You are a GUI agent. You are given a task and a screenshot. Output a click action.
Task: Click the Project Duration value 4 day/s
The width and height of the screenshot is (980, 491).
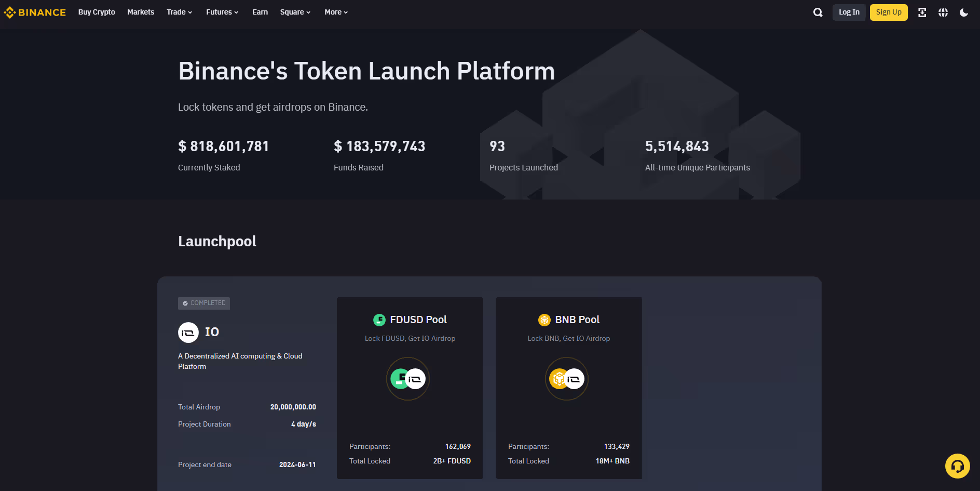(x=304, y=424)
